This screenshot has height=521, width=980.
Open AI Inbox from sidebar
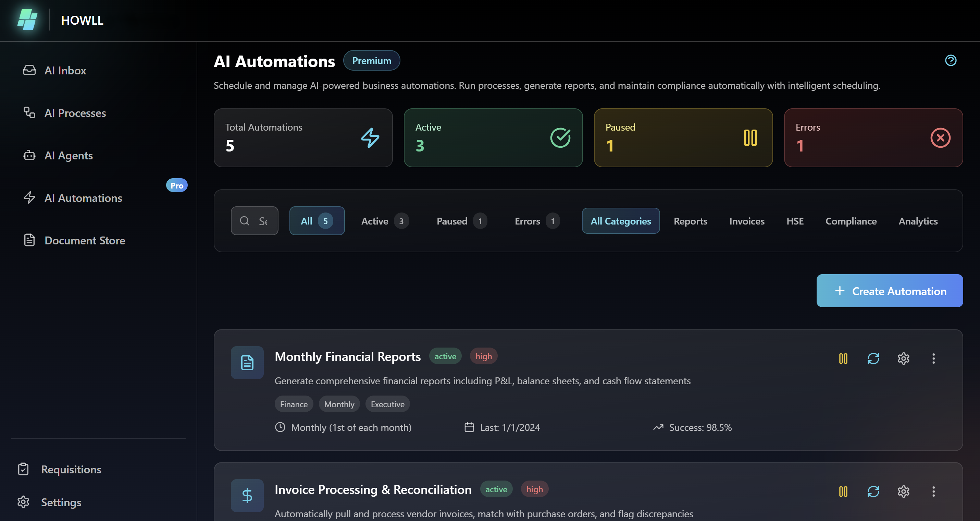pos(65,70)
